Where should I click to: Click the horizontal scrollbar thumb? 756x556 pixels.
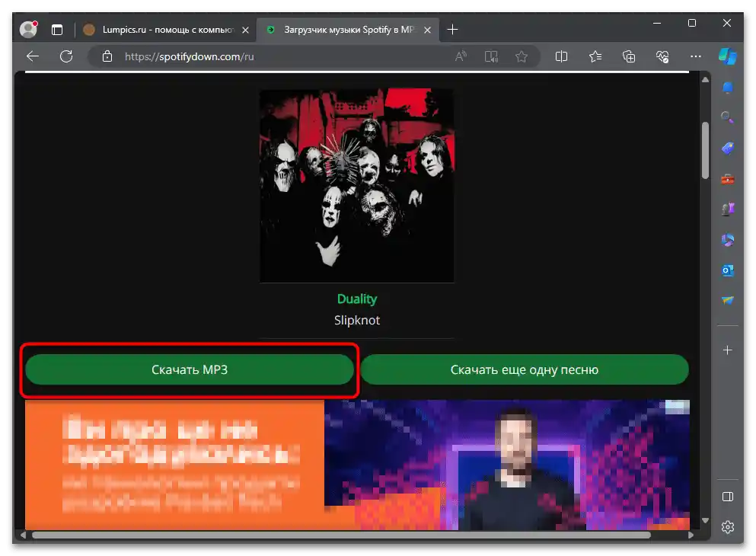[x=341, y=535]
